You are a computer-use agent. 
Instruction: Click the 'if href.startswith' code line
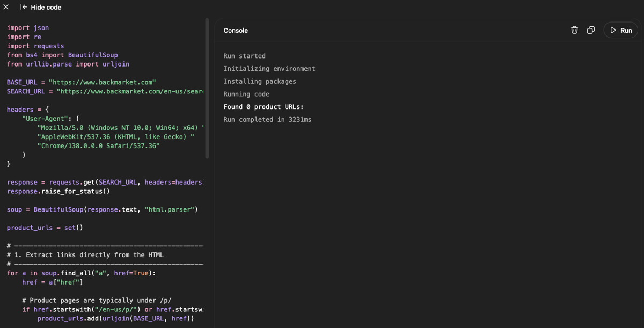pyautogui.click(x=113, y=310)
